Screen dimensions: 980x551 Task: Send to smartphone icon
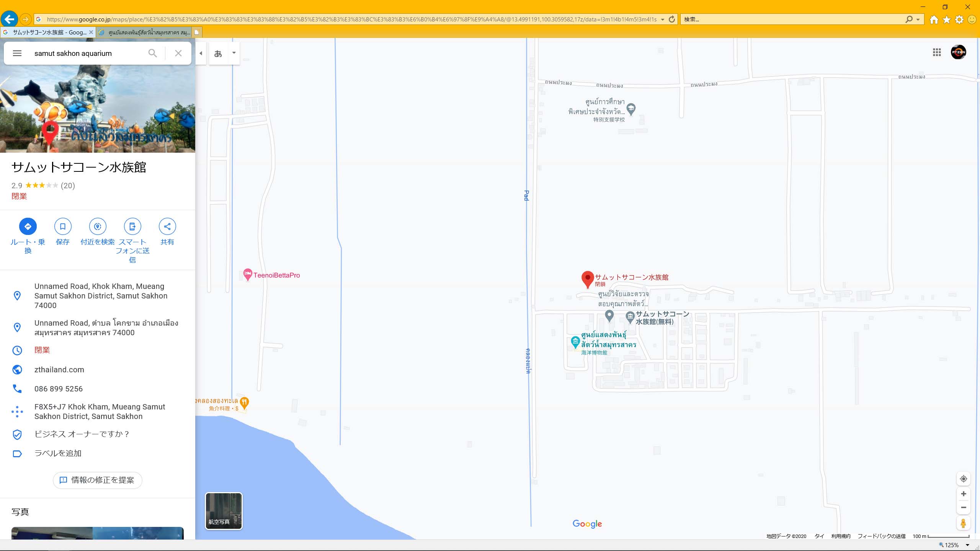(132, 227)
